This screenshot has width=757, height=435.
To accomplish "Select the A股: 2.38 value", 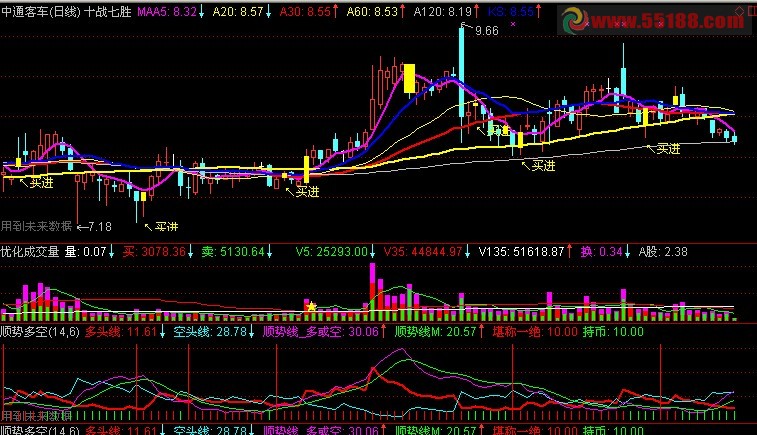I will pos(663,252).
